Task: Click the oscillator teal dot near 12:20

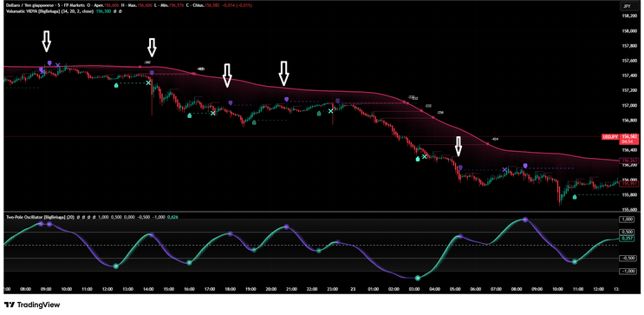Action: [116, 266]
